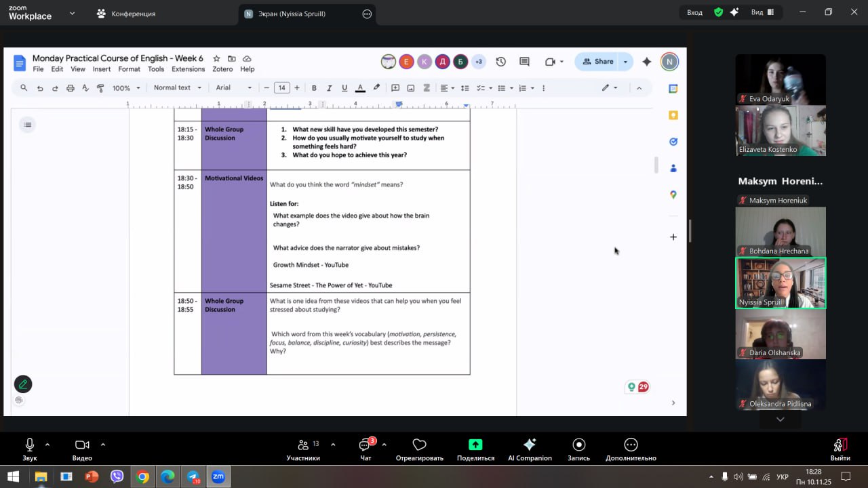Image resolution: width=868 pixels, height=488 pixels.
Task: Click the Docs document outline icon
Action: (27, 124)
